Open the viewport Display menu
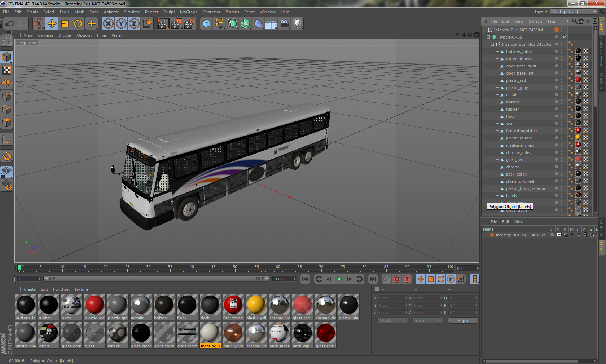 65,35
